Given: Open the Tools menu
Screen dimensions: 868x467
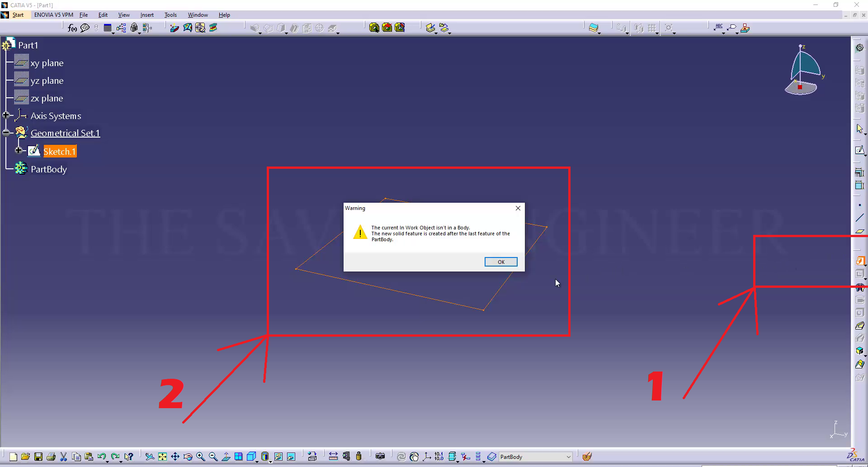Looking at the screenshot, I should 170,15.
